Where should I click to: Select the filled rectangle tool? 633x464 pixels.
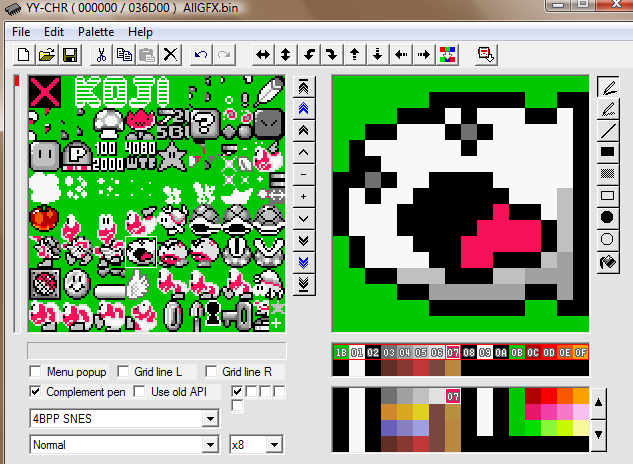[608, 152]
